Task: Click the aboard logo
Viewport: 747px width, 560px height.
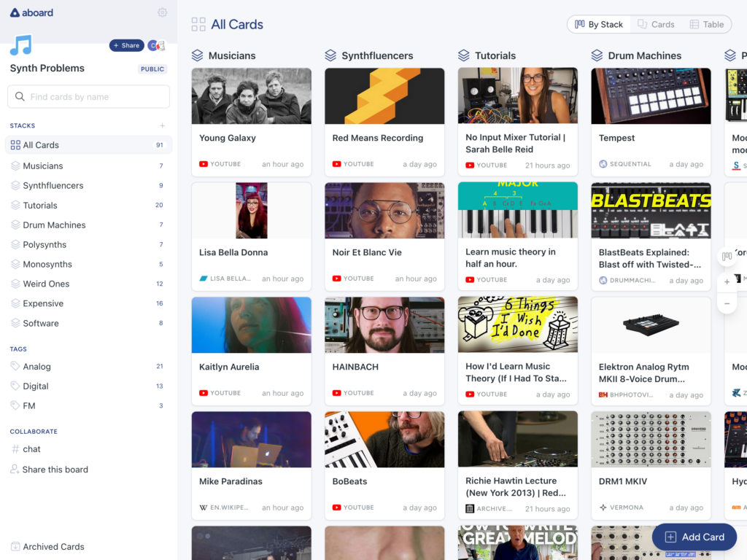Action: click(31, 13)
